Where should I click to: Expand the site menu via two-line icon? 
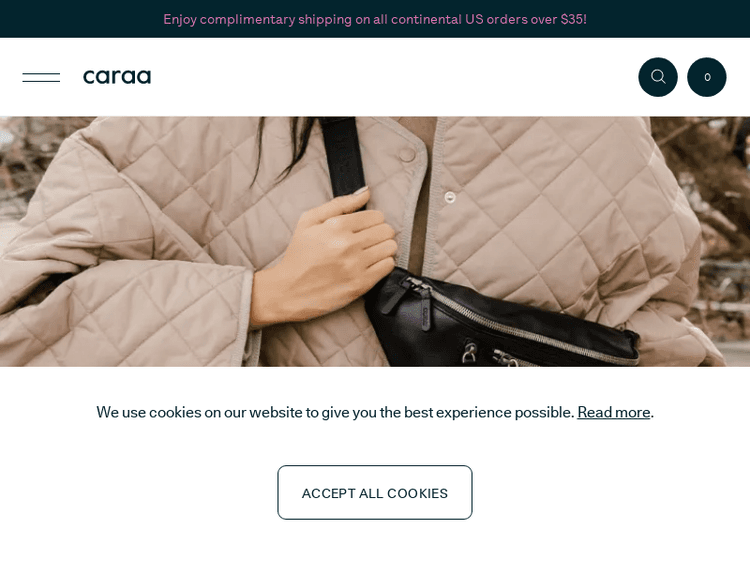tap(41, 77)
